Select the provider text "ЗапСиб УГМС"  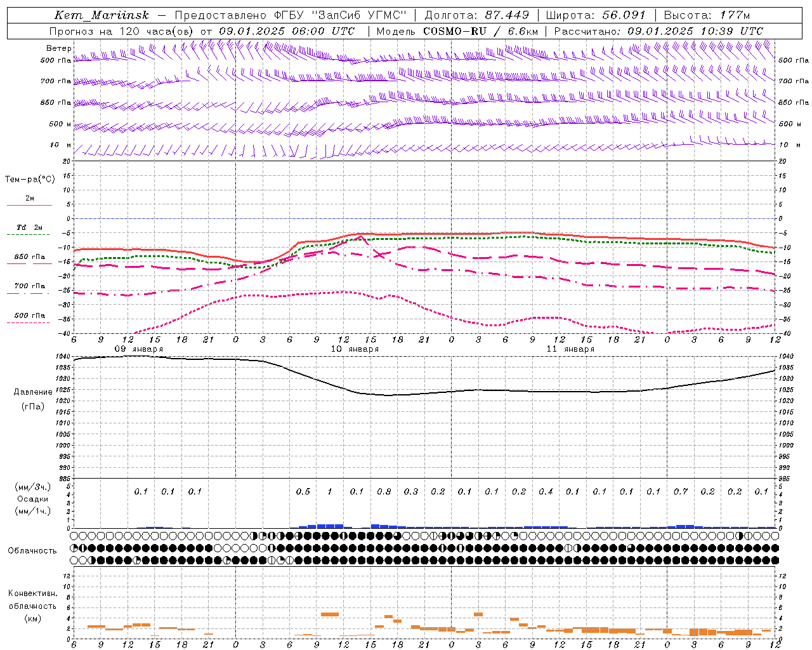tap(360, 15)
